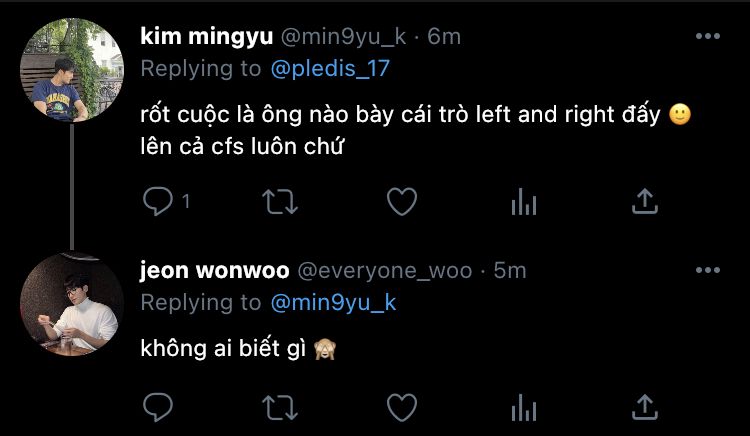
Task: Retweet kim mingyu's tweet
Action: [280, 201]
